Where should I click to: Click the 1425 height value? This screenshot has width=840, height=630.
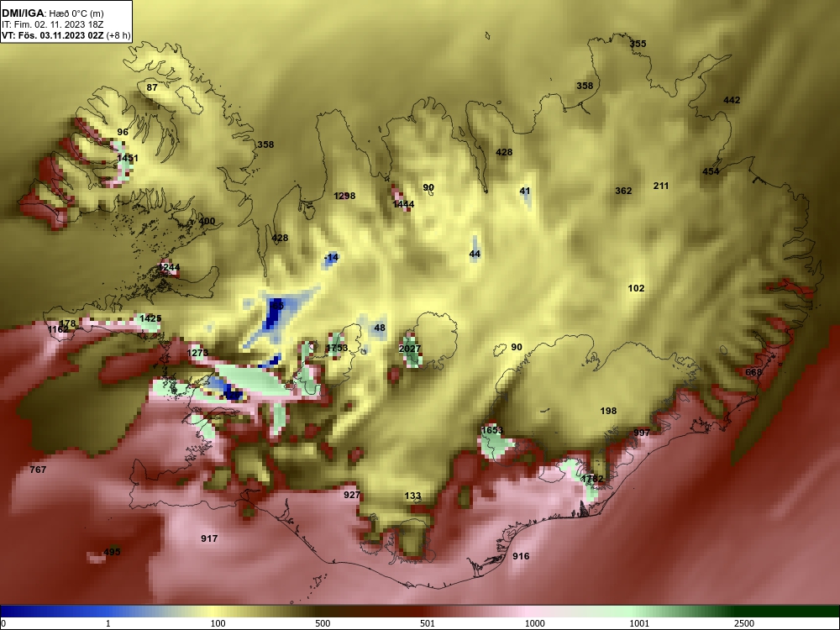click(x=150, y=318)
